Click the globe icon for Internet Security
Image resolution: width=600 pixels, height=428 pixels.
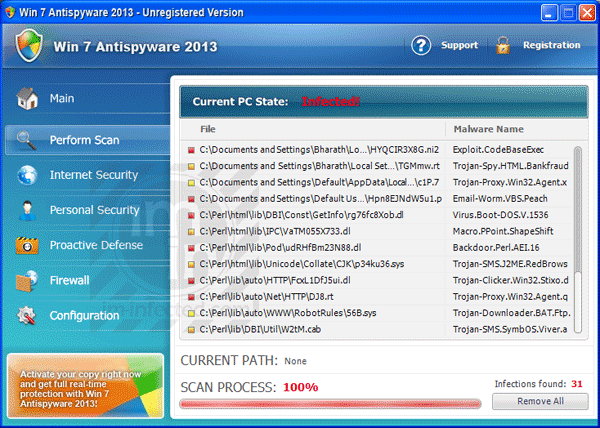pyautogui.click(x=27, y=175)
